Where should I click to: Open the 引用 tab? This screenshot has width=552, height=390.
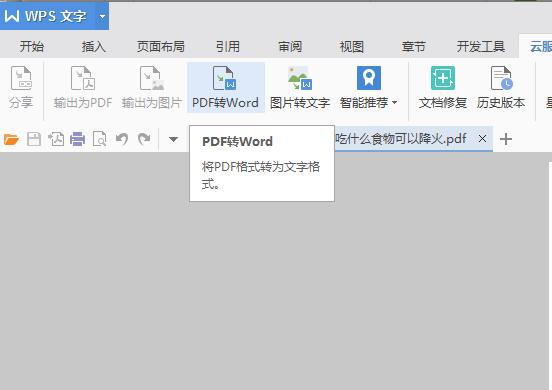[x=228, y=46]
